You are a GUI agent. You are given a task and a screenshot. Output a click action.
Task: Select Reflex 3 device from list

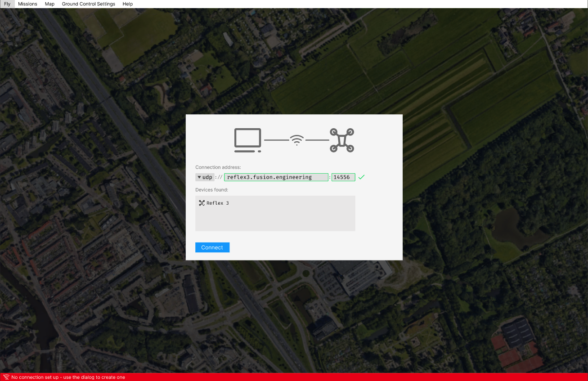tap(218, 203)
